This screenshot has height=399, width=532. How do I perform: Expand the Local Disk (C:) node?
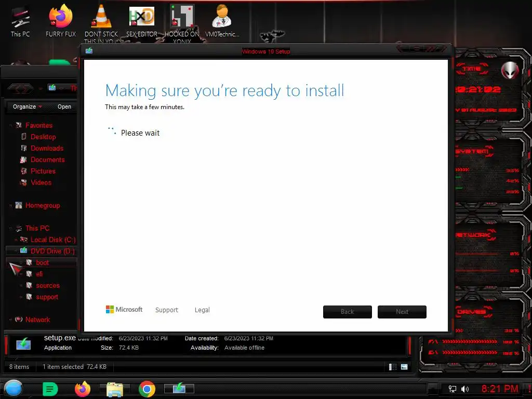coord(16,240)
